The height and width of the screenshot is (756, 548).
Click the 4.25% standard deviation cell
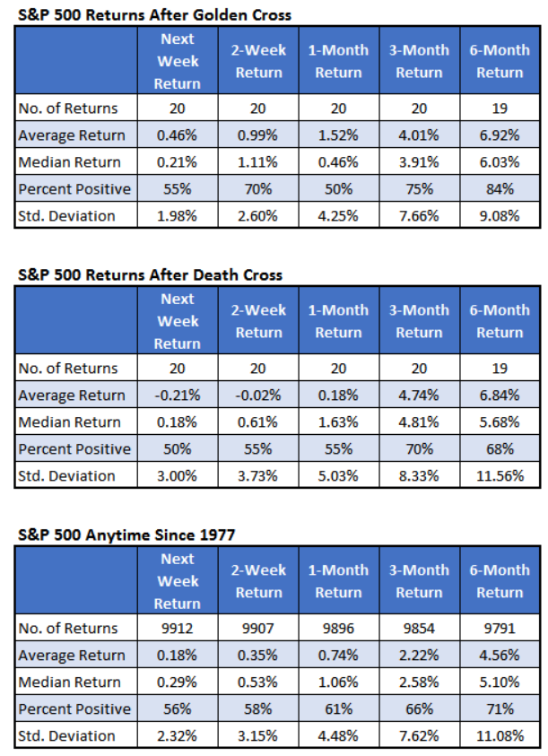point(338,216)
